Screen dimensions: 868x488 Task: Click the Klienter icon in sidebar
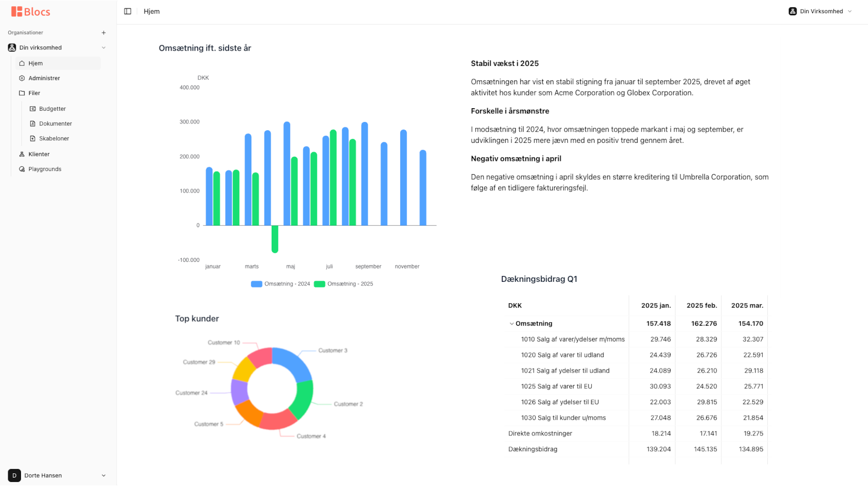click(x=22, y=154)
